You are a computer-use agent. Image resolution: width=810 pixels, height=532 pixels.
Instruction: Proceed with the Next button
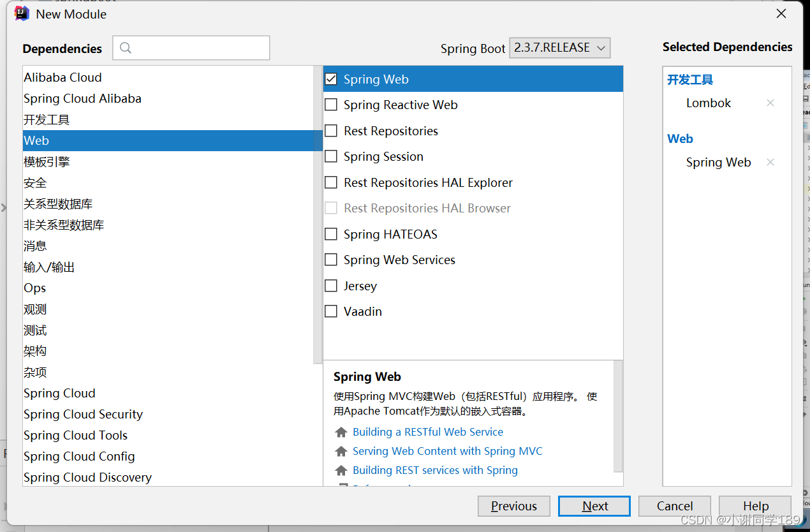click(x=594, y=506)
